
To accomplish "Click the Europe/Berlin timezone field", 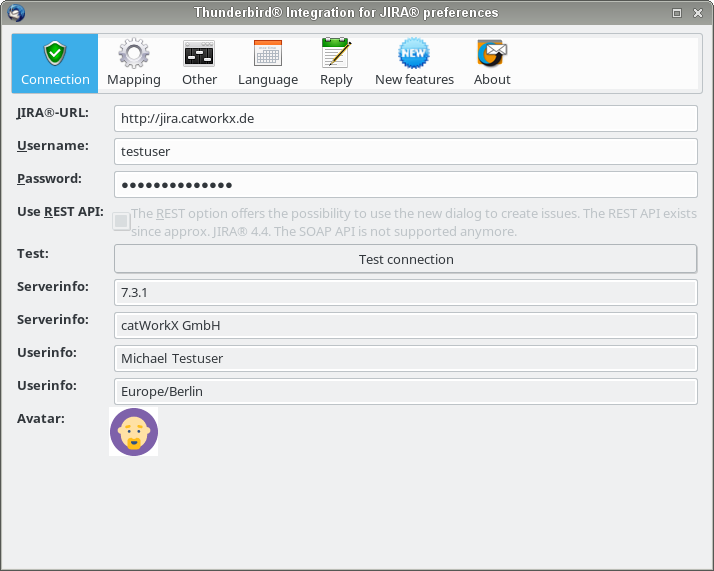I will [x=405, y=391].
